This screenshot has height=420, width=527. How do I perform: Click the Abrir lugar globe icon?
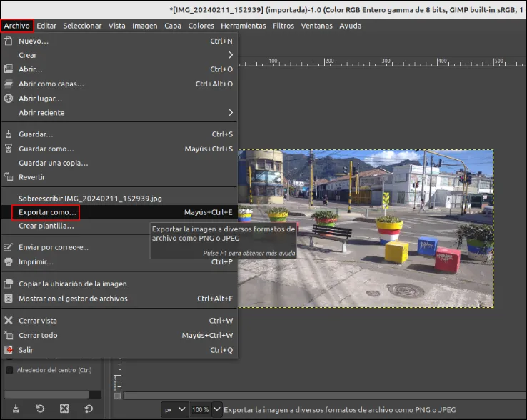(9, 99)
